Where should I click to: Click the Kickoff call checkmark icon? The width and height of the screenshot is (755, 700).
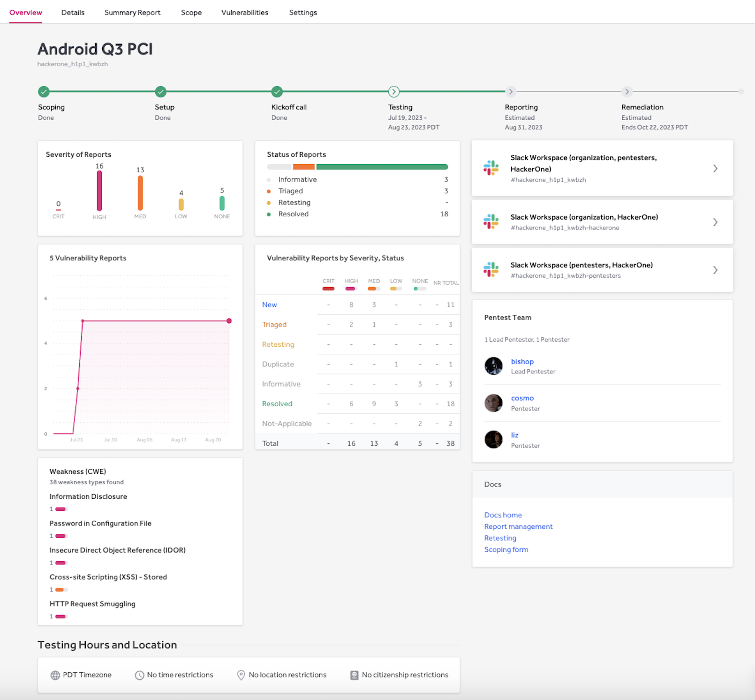277,91
